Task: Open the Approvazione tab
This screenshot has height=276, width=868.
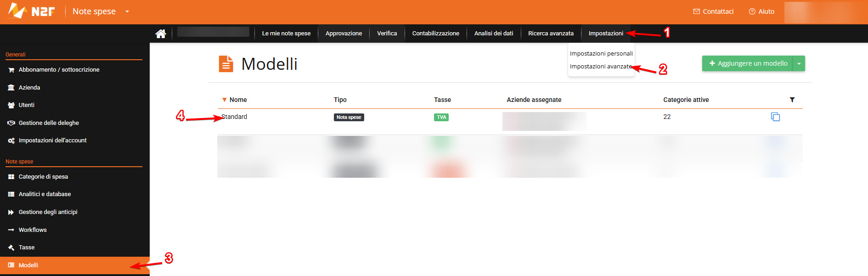Action: (x=344, y=34)
